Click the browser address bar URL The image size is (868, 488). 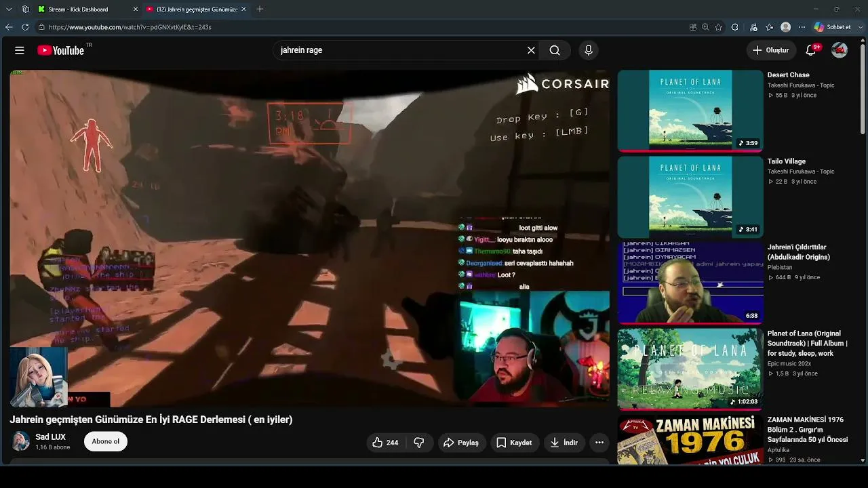coord(130,27)
